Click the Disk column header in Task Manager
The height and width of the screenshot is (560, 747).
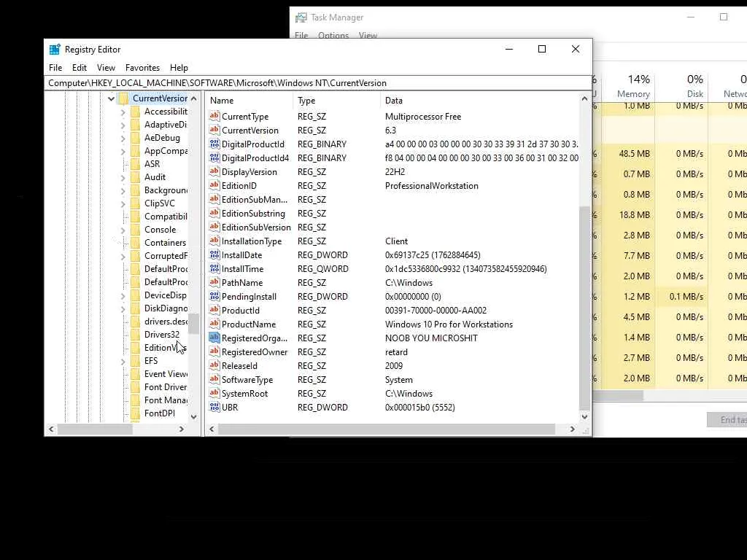tap(682, 86)
